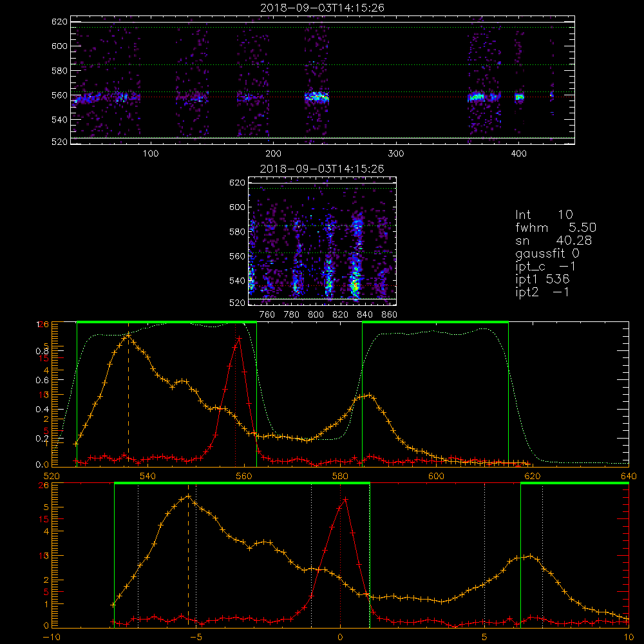This screenshot has height=644, width=644.
Task: Click the 'fwhm 5.50' parameter line
Action: (556, 227)
